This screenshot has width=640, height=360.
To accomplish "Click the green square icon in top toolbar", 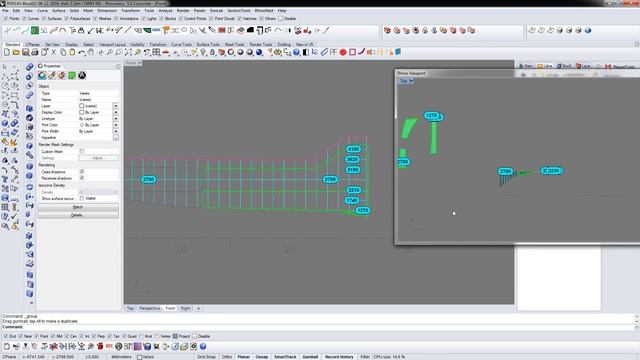I will coord(35,30).
